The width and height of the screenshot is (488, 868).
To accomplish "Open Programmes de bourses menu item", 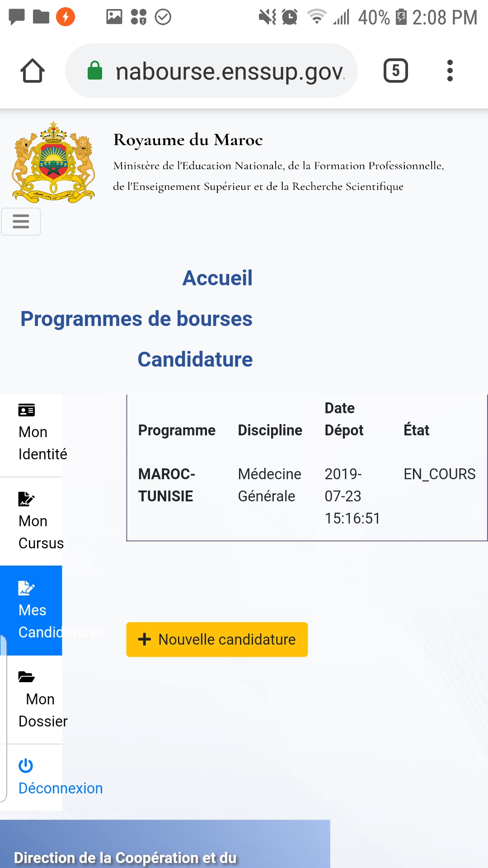I will pyautogui.click(x=136, y=319).
